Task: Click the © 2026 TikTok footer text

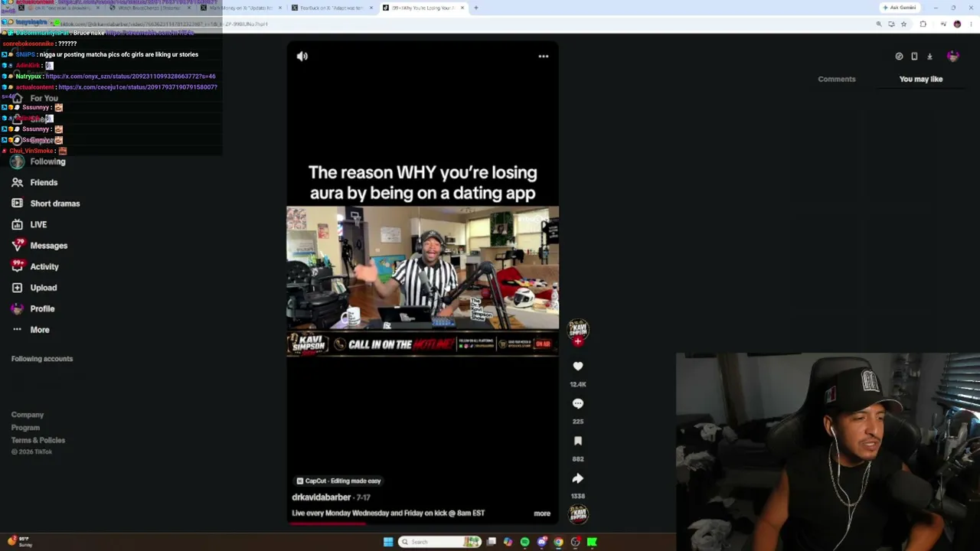Action: click(31, 452)
